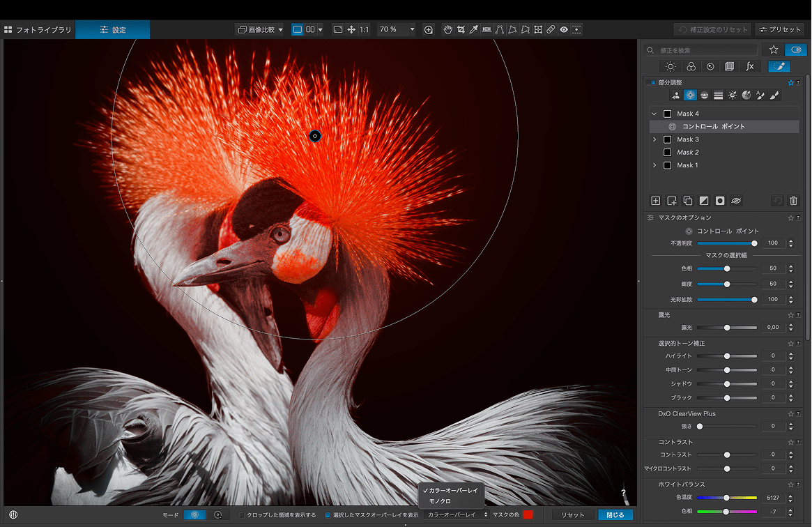Toggle the 部分調整 panel on/off switch
The height and width of the screenshot is (527, 812).
click(652, 82)
